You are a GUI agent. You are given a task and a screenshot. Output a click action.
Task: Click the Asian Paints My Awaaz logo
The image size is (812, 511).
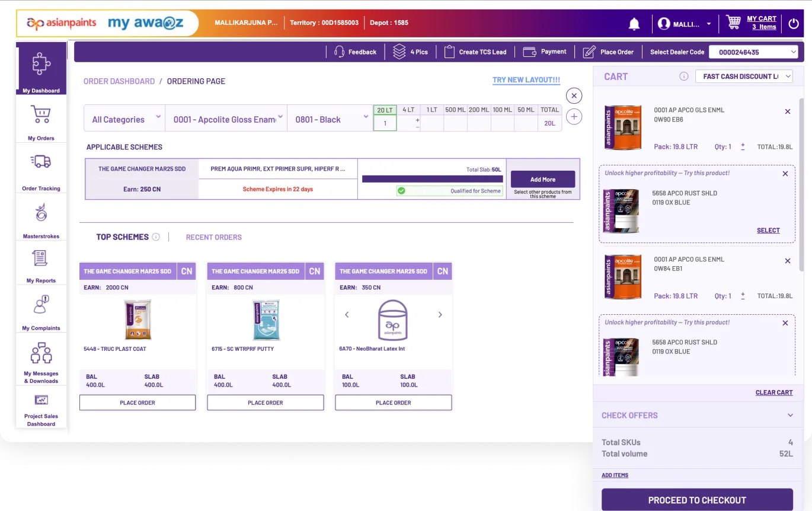pos(107,24)
